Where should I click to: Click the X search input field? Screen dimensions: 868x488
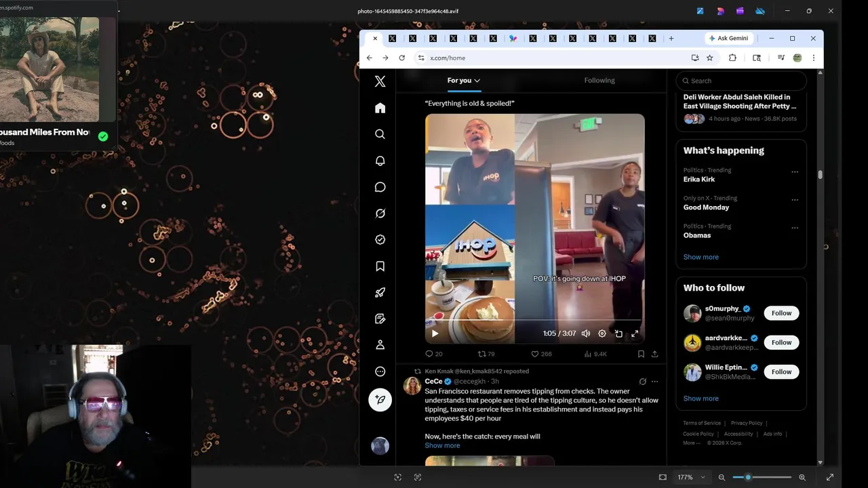tap(741, 81)
